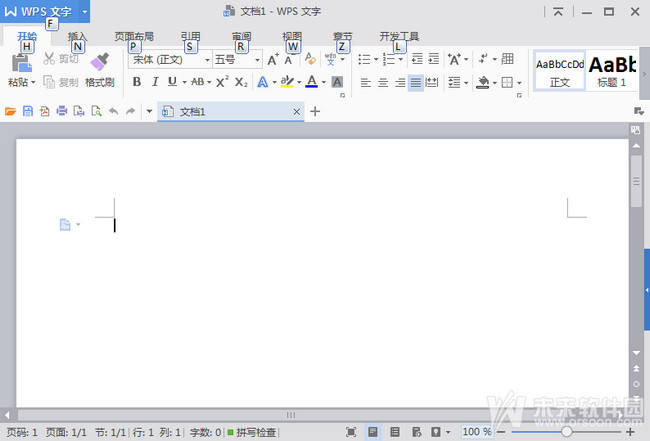650x441 pixels.
Task: Open the 开始 ribbon tab
Action: coord(27,36)
